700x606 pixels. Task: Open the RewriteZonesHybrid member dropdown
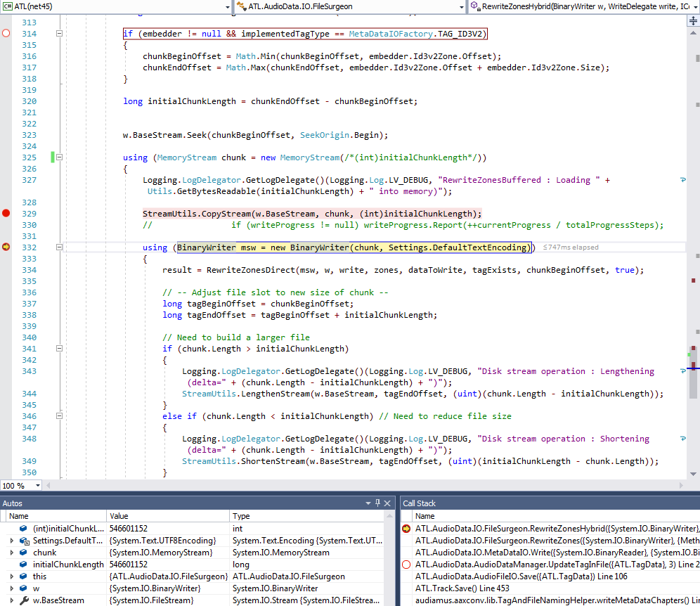tap(694, 5)
